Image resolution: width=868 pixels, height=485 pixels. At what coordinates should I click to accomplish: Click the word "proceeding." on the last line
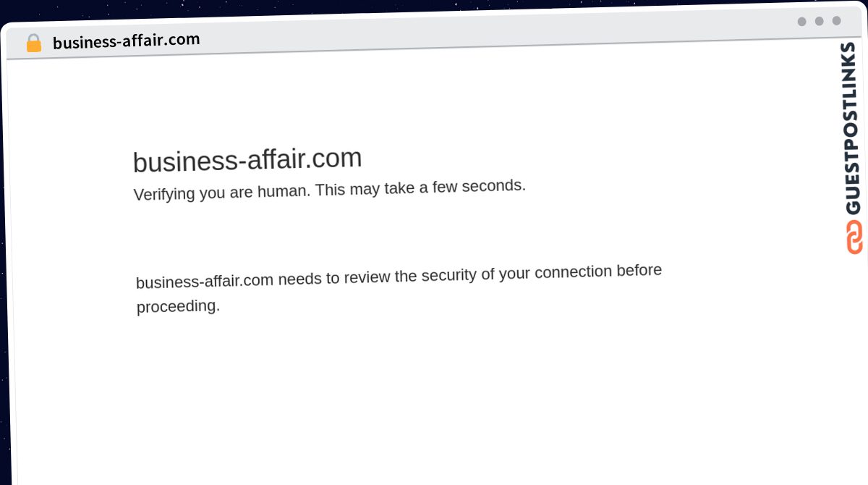tap(178, 307)
